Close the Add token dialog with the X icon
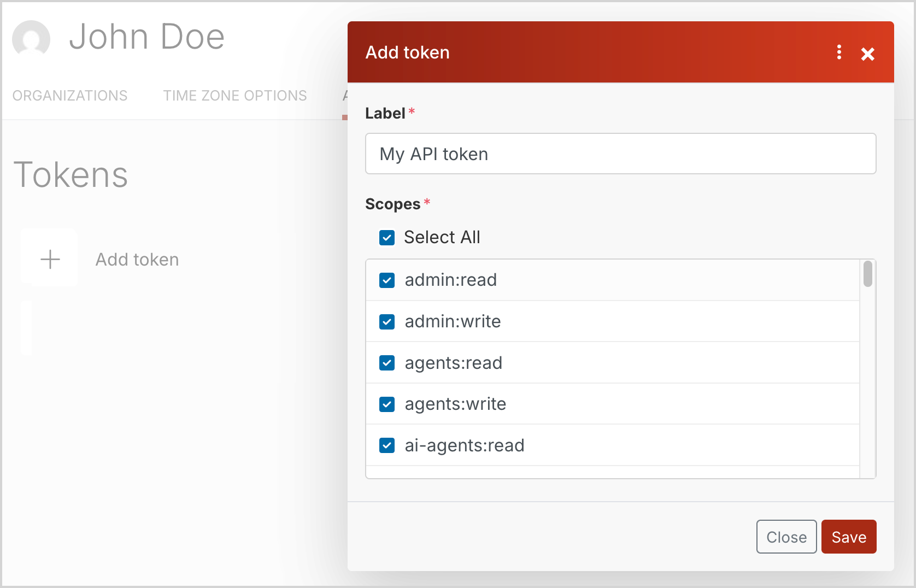This screenshot has width=916, height=588. click(x=868, y=54)
